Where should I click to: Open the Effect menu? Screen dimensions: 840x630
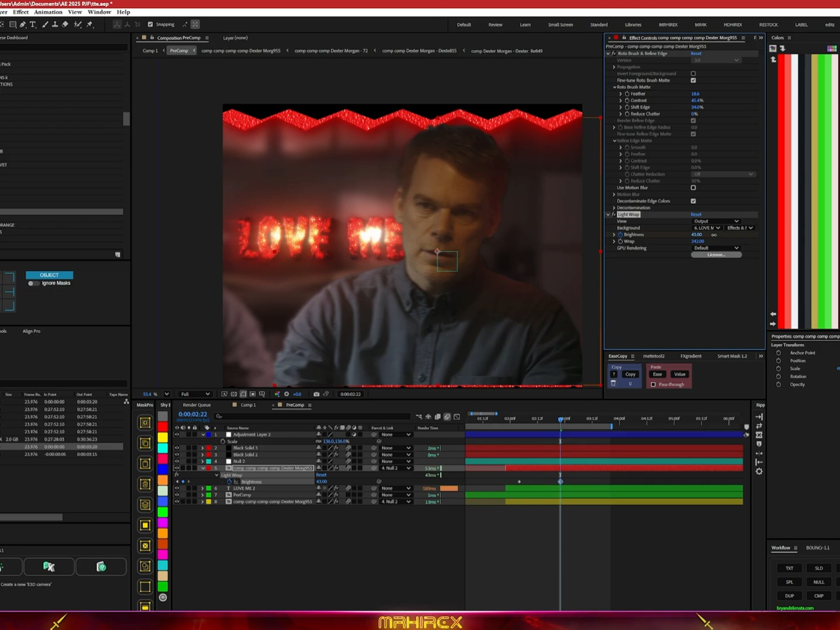click(x=21, y=12)
